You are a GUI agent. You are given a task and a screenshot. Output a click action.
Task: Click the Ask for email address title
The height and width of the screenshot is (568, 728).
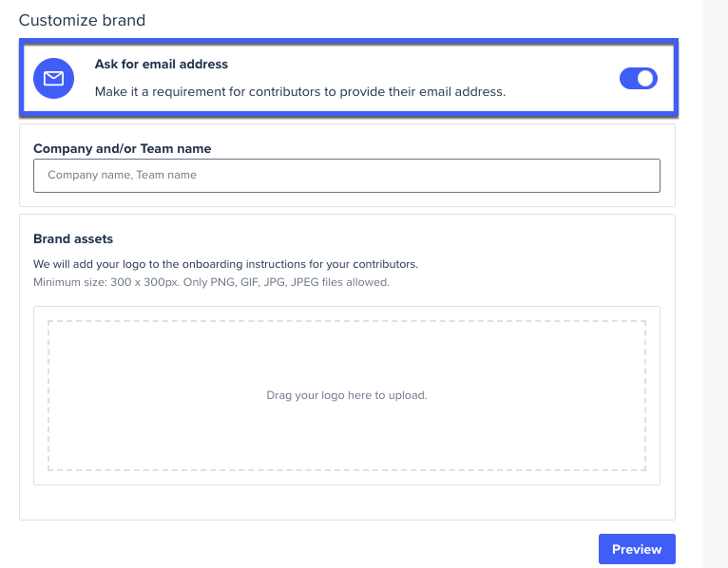(162, 64)
